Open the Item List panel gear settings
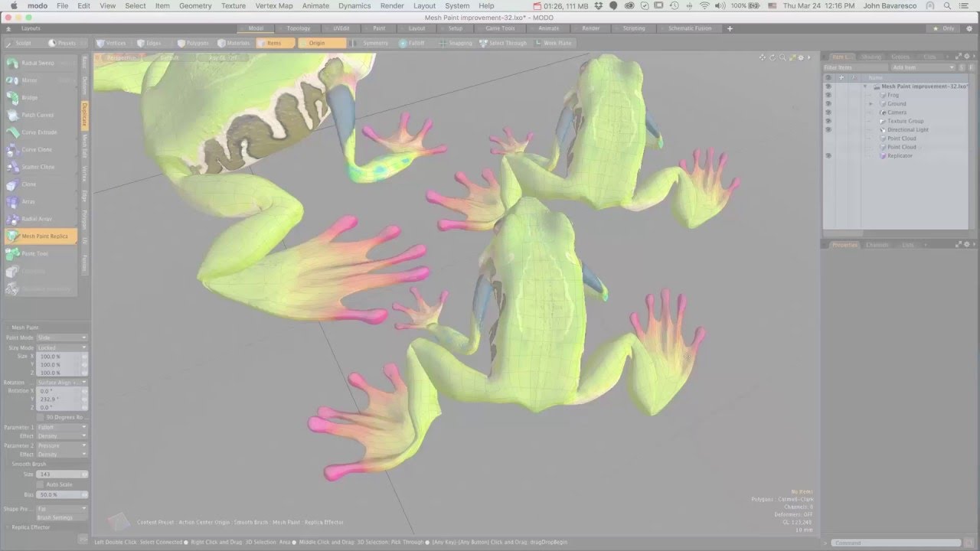This screenshot has height=551, width=980. 965,57
